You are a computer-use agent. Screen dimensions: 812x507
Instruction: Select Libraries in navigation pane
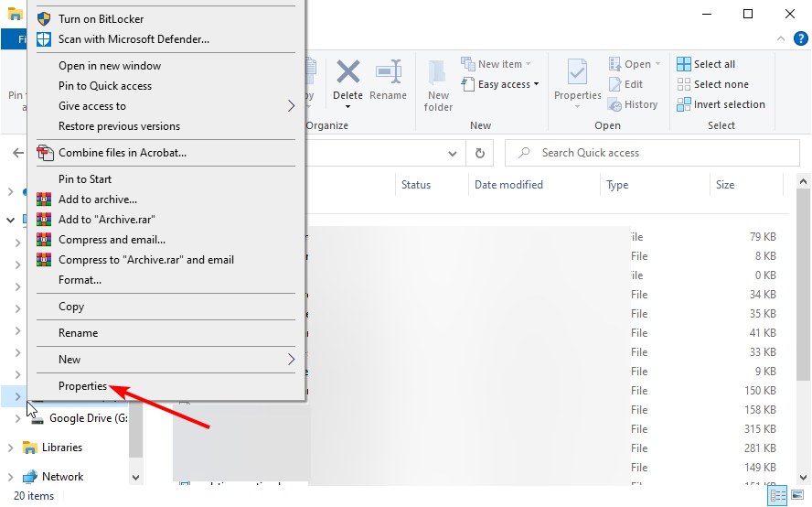pos(62,448)
